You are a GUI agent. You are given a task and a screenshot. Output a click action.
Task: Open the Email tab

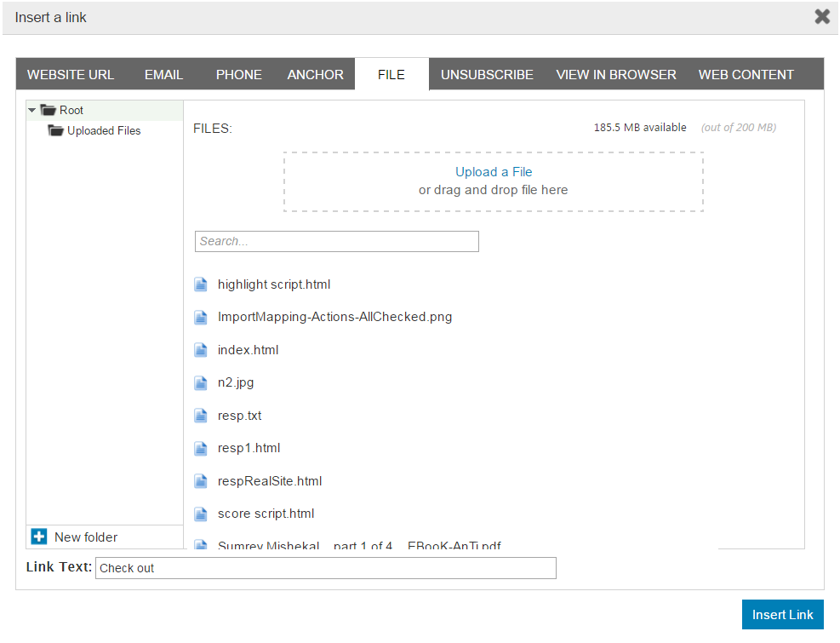[163, 75]
